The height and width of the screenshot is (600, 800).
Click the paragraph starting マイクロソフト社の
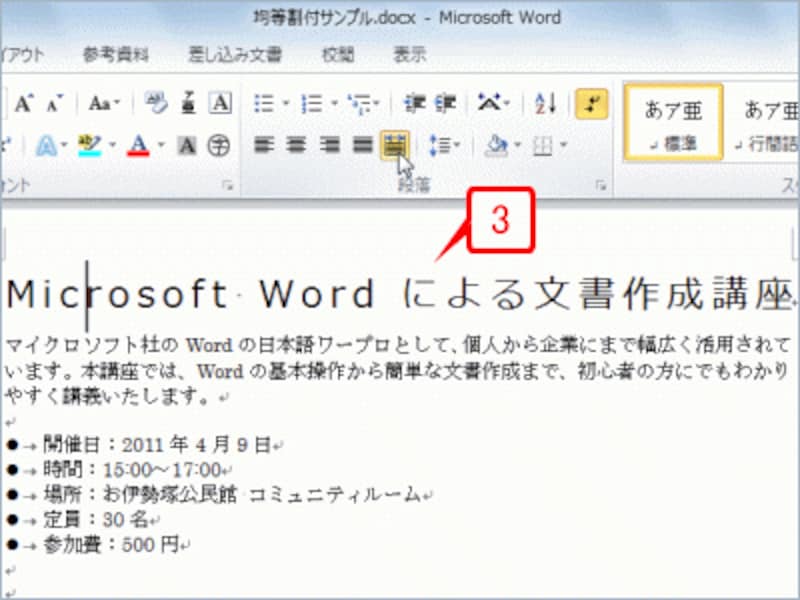[x=398, y=370]
